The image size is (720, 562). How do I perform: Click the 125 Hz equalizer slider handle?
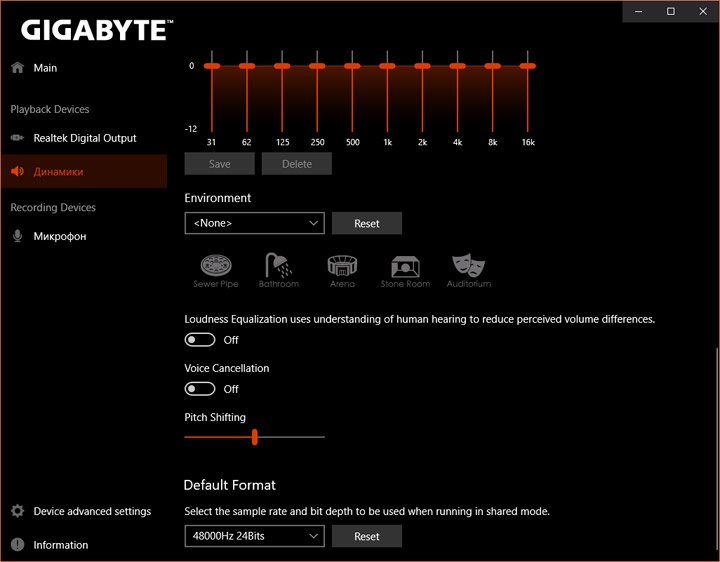(x=282, y=66)
